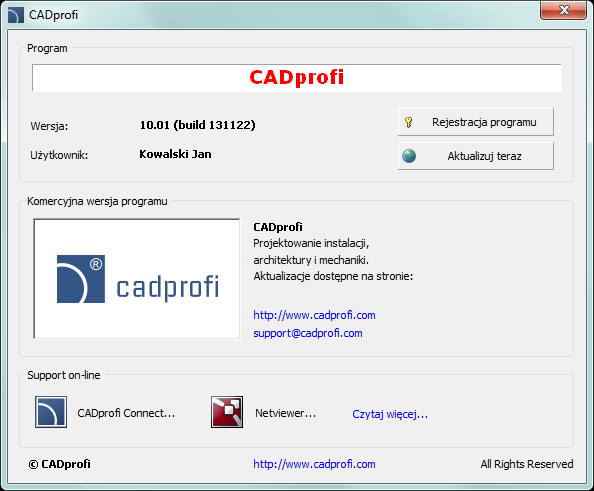Click the Support on-line group title

coord(64,375)
